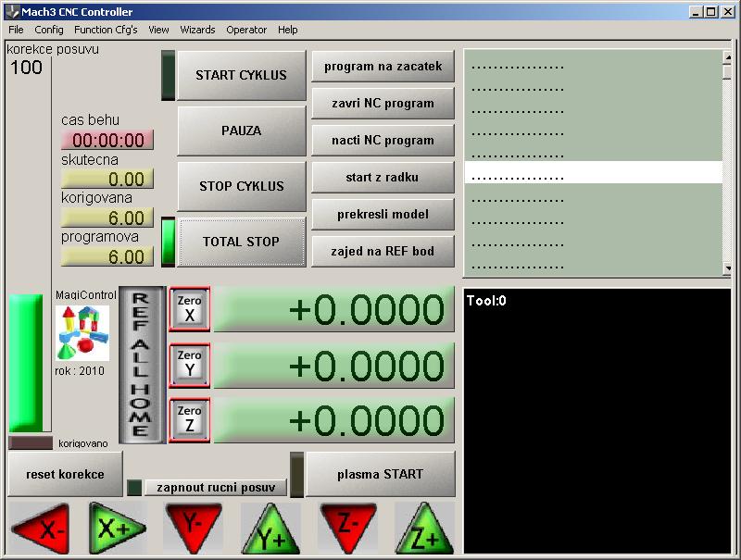
Task: Select the highlighted G-code line
Action: (x=593, y=173)
